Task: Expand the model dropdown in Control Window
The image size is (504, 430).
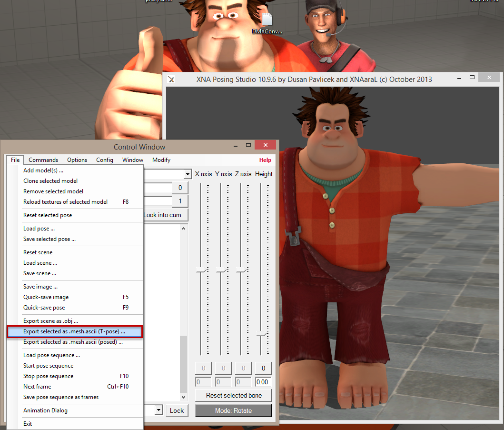Action: [x=188, y=174]
